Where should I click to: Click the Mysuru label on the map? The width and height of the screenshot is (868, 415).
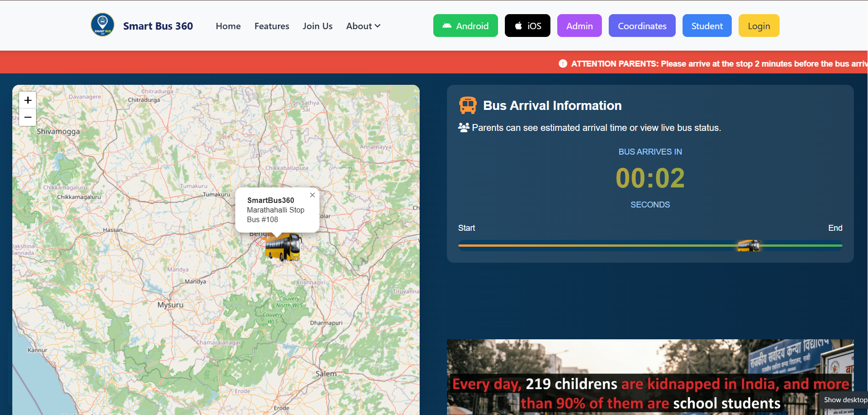coord(170,305)
